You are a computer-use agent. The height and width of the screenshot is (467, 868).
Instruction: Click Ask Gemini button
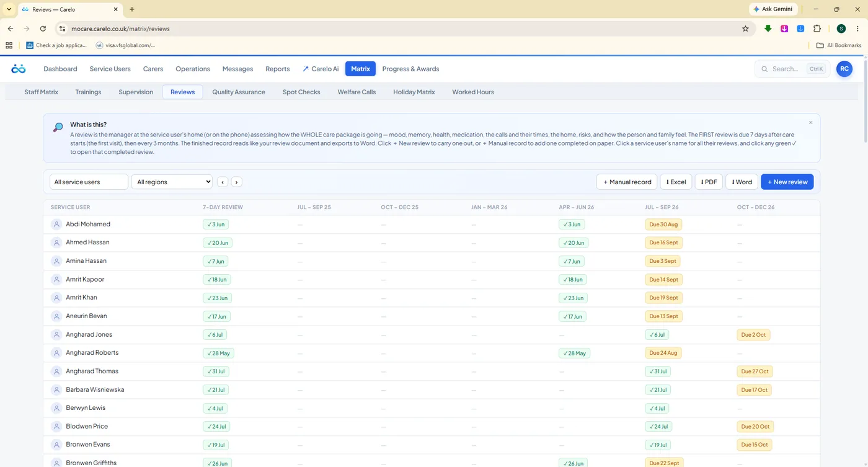(773, 9)
